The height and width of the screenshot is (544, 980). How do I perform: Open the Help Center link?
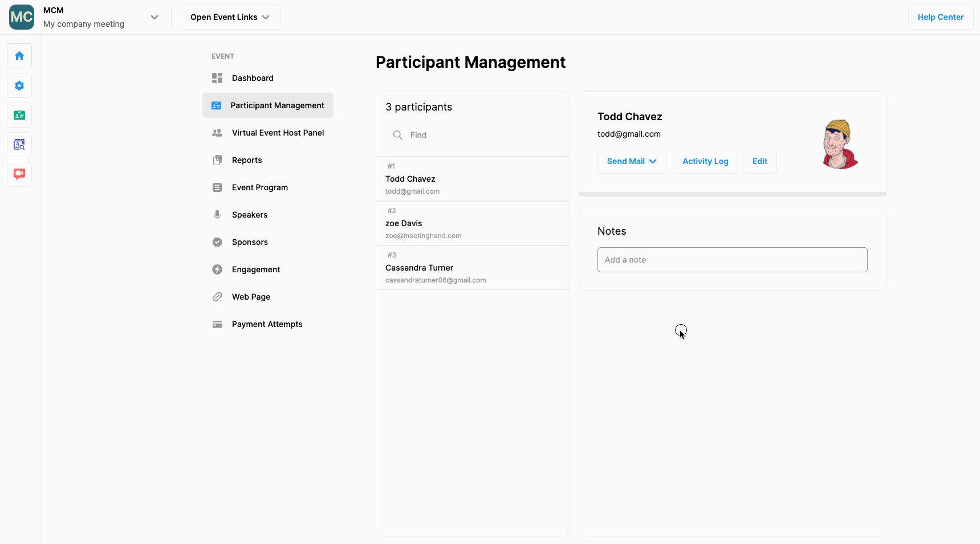940,17
